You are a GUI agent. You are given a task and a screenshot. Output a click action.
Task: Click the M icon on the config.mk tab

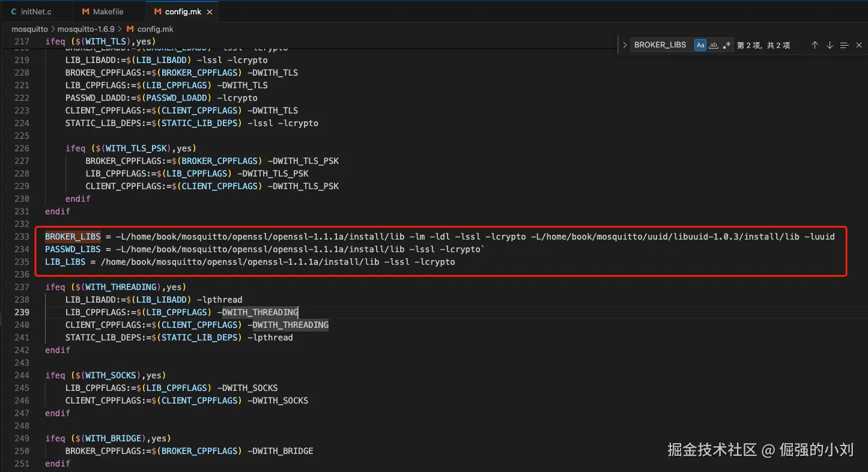click(x=157, y=11)
